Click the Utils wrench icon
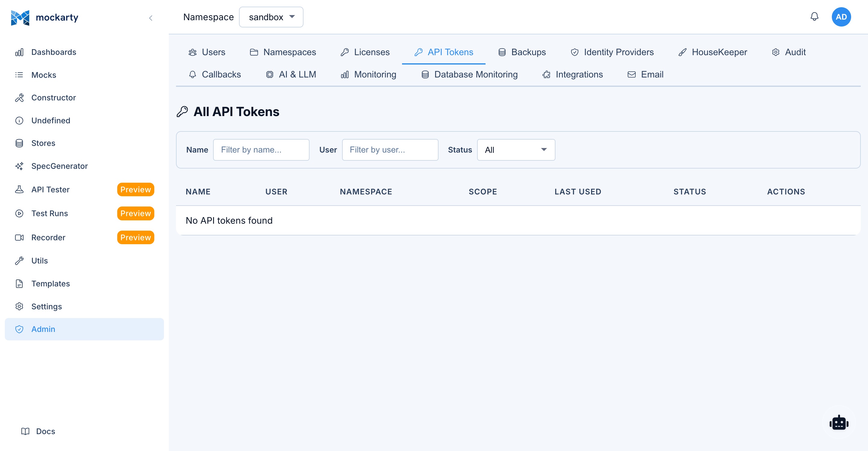868x451 pixels. point(19,261)
